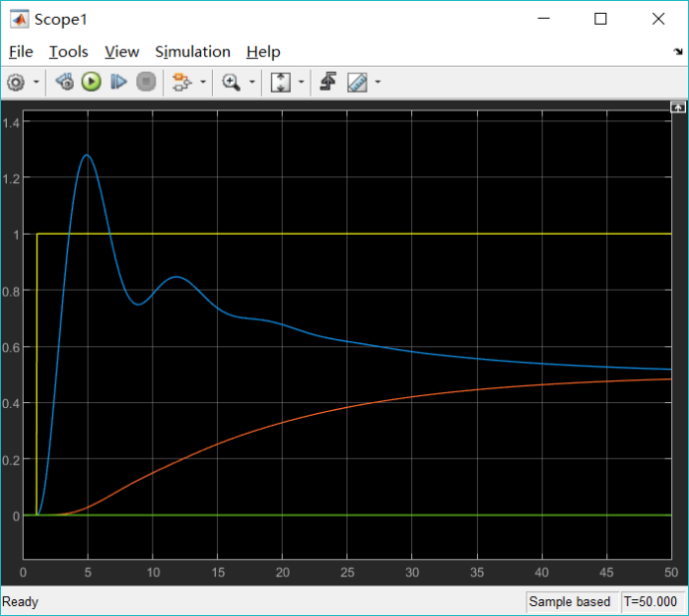The height and width of the screenshot is (616, 689).
Task: Click the Stop simulation button
Action: 146,82
